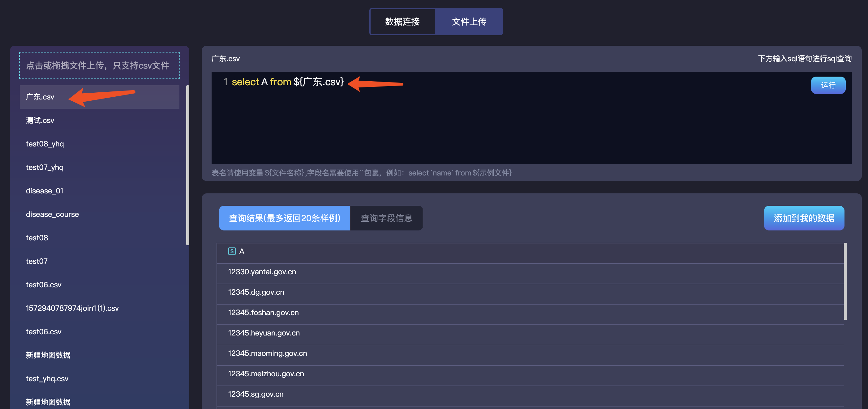The image size is (868, 409).
Task: Click the csv file upload drop zone
Action: [99, 65]
